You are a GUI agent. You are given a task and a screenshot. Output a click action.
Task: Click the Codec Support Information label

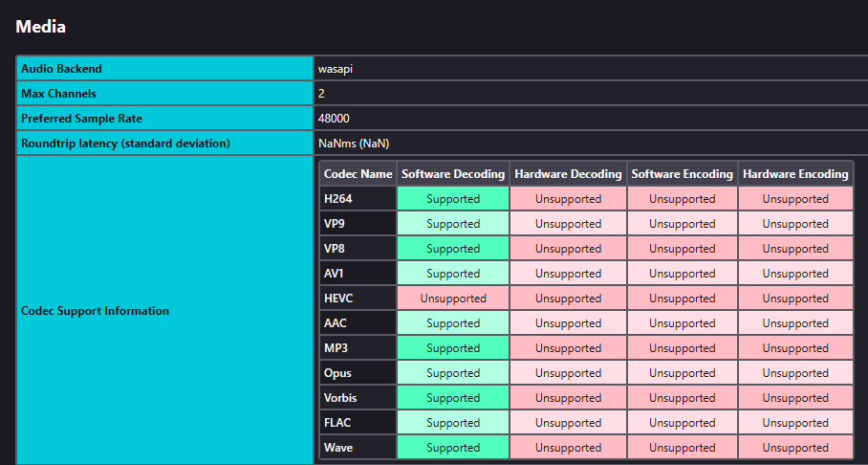95,311
